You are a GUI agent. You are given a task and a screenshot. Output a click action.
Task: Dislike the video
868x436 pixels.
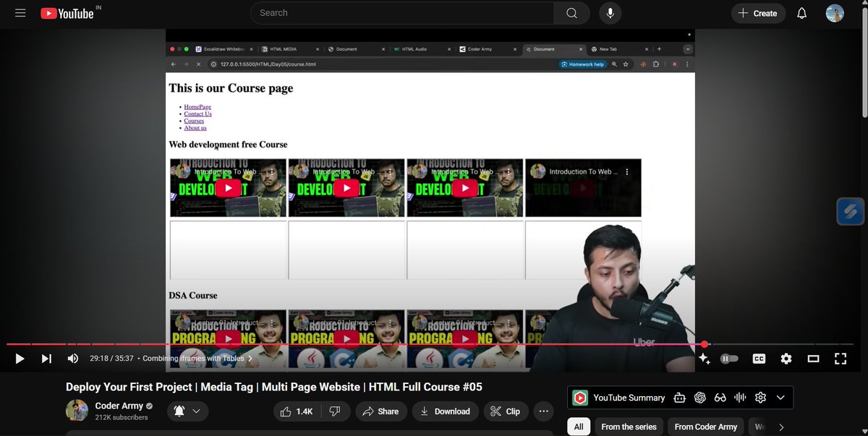click(x=334, y=411)
